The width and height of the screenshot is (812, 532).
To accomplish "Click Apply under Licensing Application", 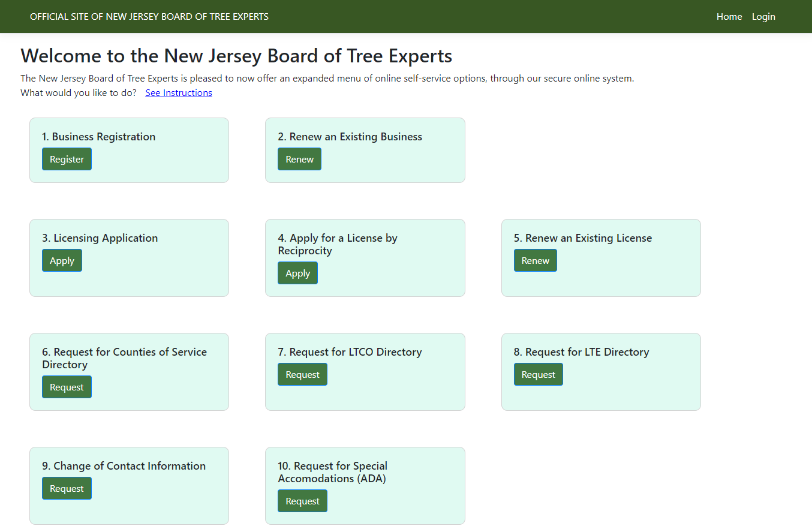I will (x=62, y=260).
